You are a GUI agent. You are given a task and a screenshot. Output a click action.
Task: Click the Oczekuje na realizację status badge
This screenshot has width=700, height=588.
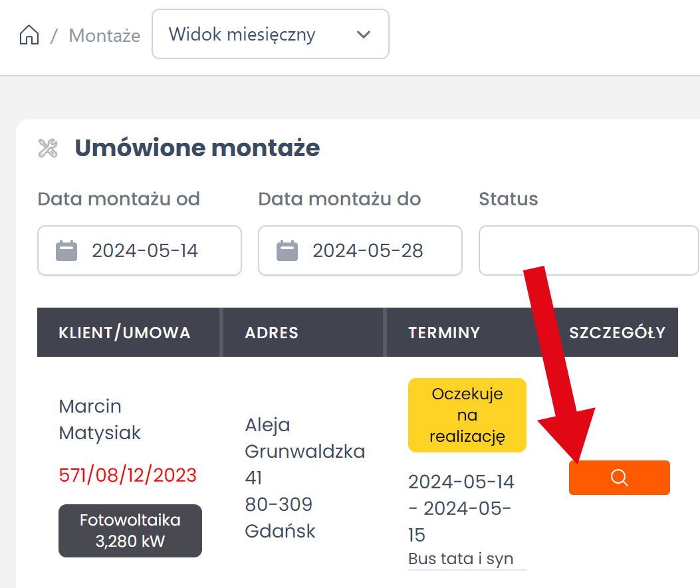[467, 415]
